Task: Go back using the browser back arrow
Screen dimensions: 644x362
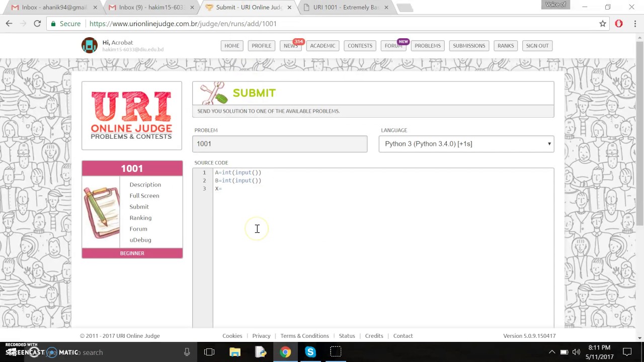Action: 9,24
